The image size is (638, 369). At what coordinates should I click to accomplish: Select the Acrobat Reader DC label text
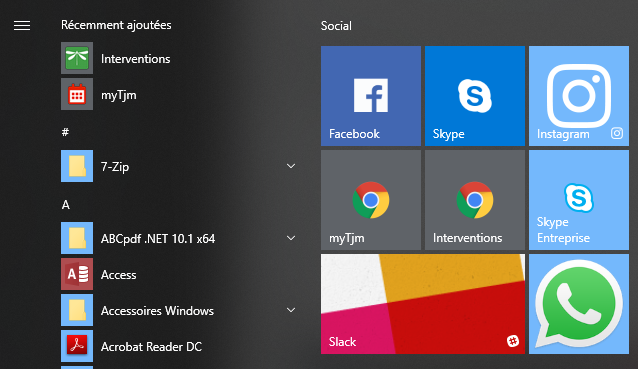click(151, 347)
